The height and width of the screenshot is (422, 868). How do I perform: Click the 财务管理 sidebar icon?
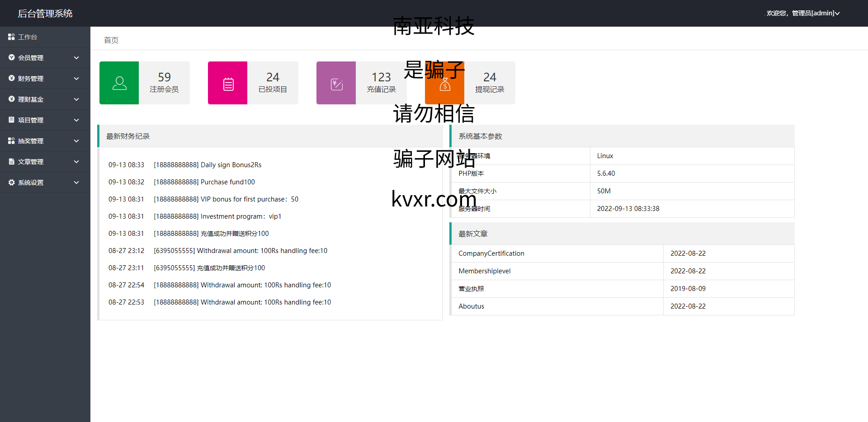(x=11, y=78)
